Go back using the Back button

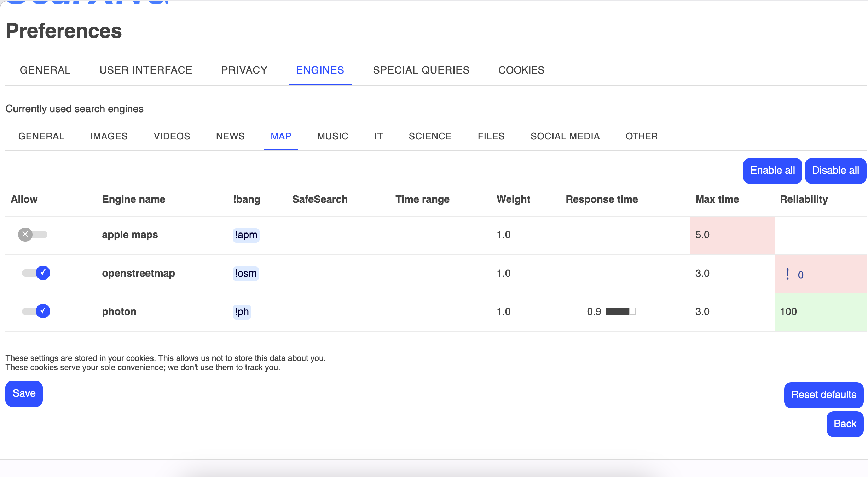[845, 424]
